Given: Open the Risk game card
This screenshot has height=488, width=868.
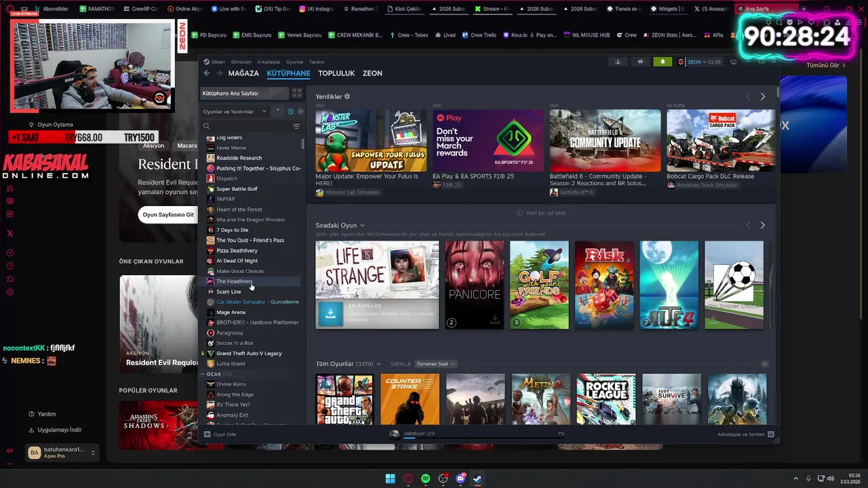Looking at the screenshot, I should point(604,285).
